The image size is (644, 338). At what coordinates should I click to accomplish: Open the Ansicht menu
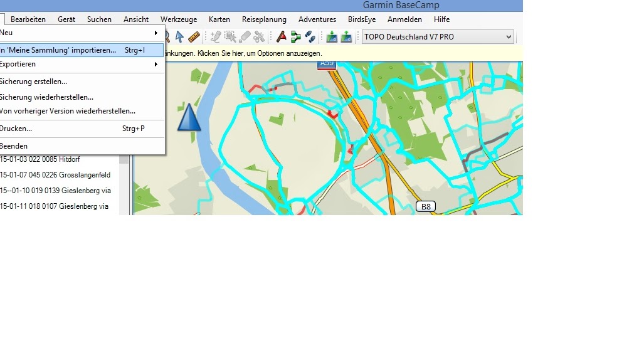point(136,19)
